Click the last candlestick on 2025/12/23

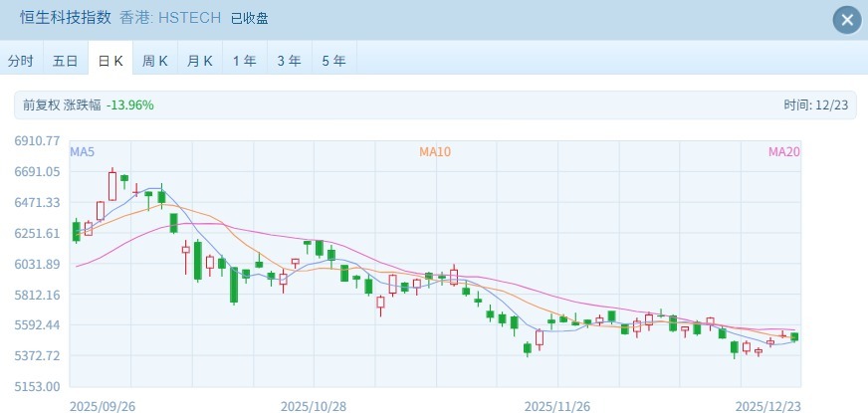[794, 336]
